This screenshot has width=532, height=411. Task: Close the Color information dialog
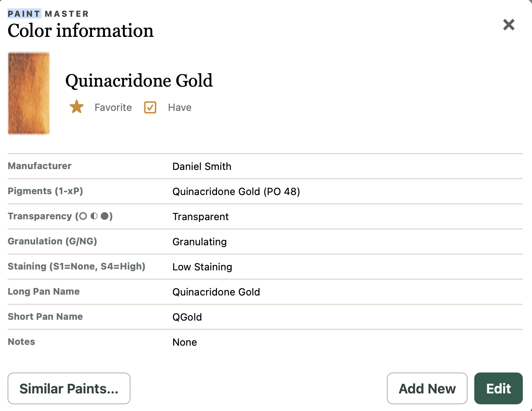[x=509, y=25]
